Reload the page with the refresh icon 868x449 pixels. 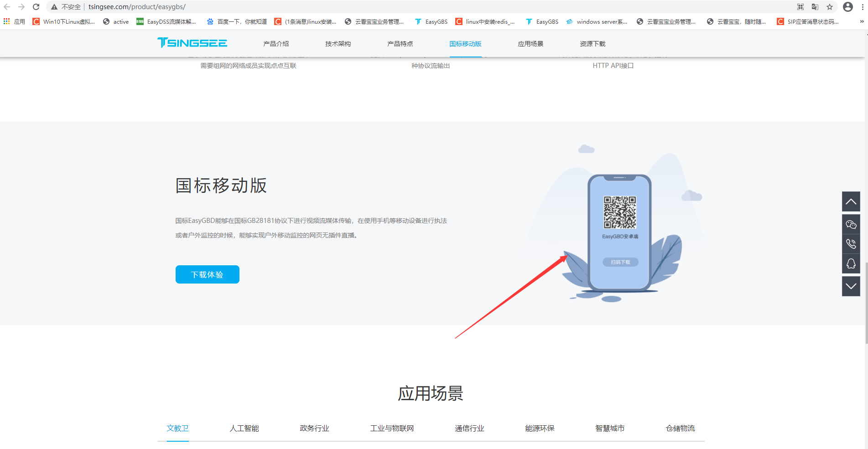point(36,7)
